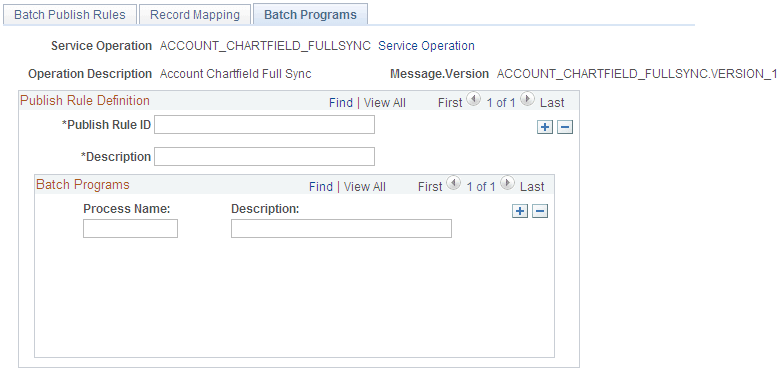Select the Account Chartfield Full Sync text
783x375 pixels.
click(x=236, y=74)
